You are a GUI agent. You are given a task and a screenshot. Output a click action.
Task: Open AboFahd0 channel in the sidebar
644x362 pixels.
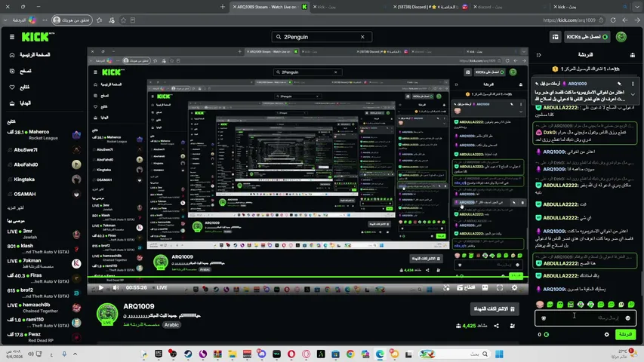click(44, 164)
